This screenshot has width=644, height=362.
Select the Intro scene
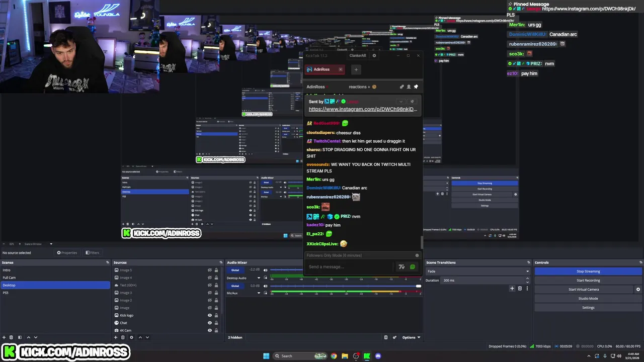55,270
